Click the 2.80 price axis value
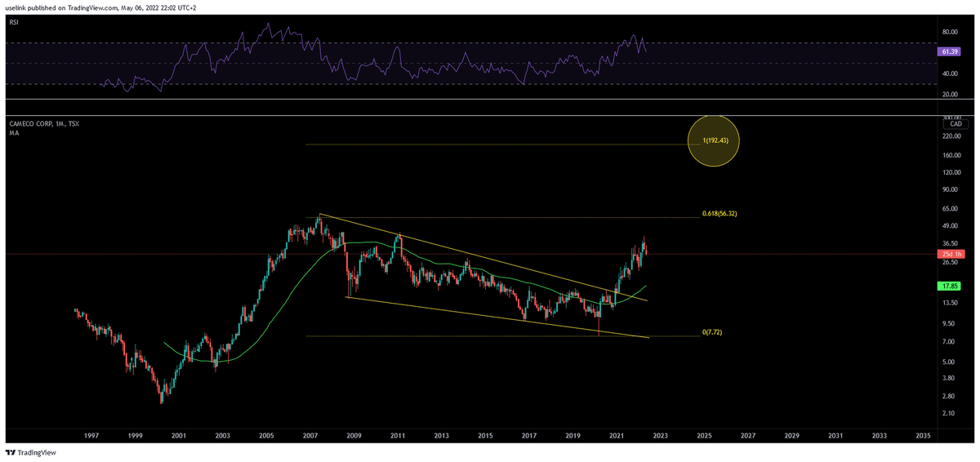The image size is (980, 462). coord(948,396)
